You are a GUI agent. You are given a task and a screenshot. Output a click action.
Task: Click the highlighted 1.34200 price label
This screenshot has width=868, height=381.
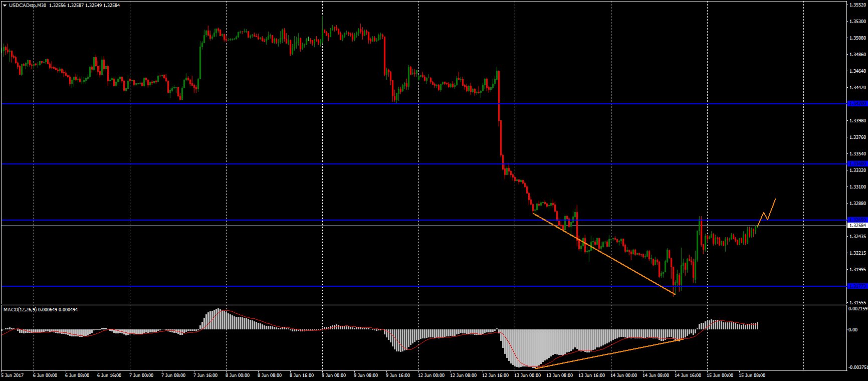coord(857,104)
